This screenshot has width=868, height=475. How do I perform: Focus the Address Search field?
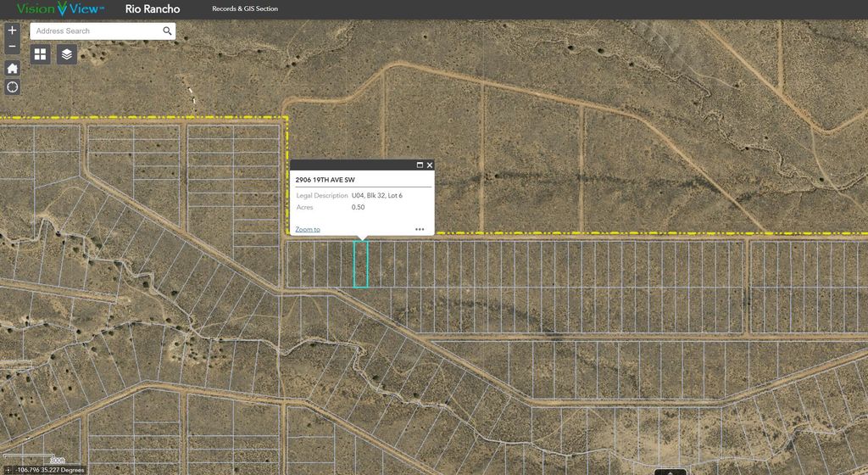[97, 31]
